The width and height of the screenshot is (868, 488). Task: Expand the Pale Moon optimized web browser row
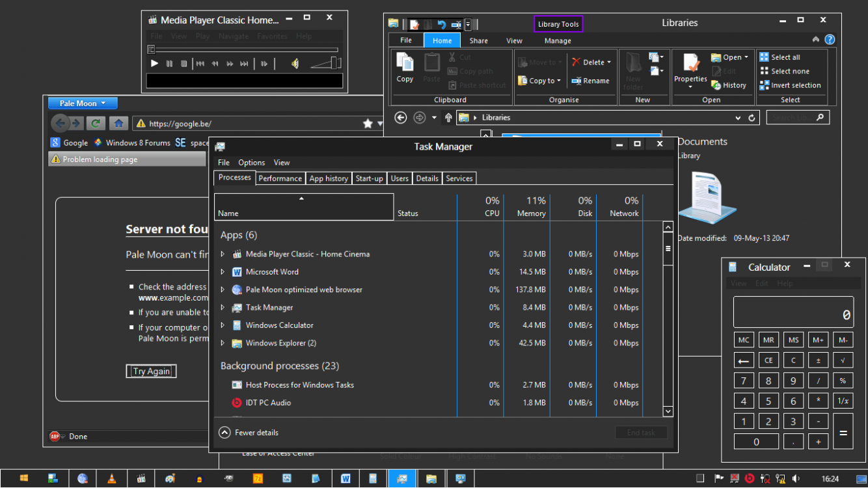[223, 290]
